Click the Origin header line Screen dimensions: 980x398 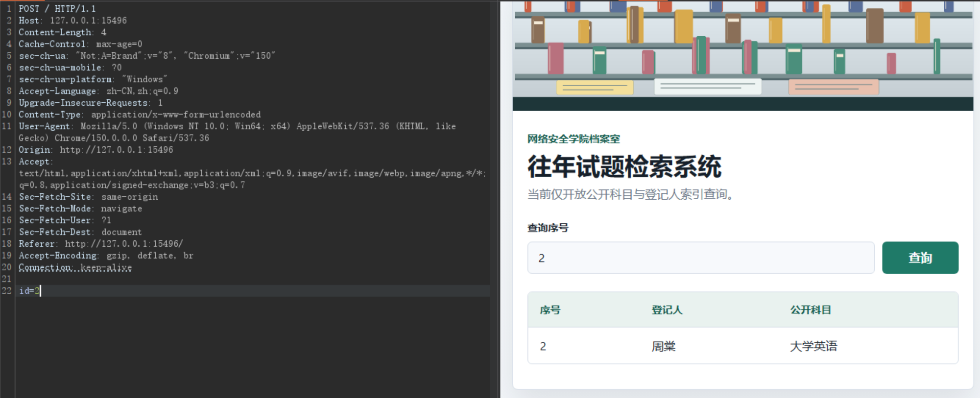(x=96, y=150)
